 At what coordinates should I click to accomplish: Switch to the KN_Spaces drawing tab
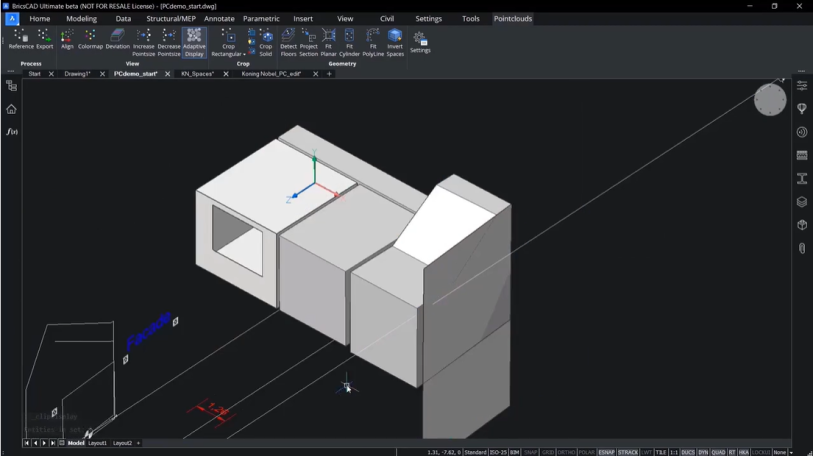point(197,73)
